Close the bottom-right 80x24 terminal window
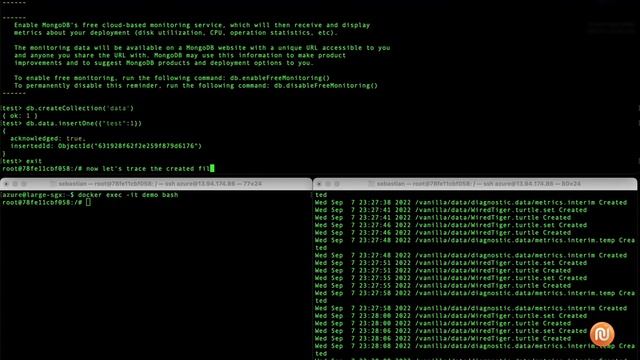The image size is (640, 360). coord(319,184)
